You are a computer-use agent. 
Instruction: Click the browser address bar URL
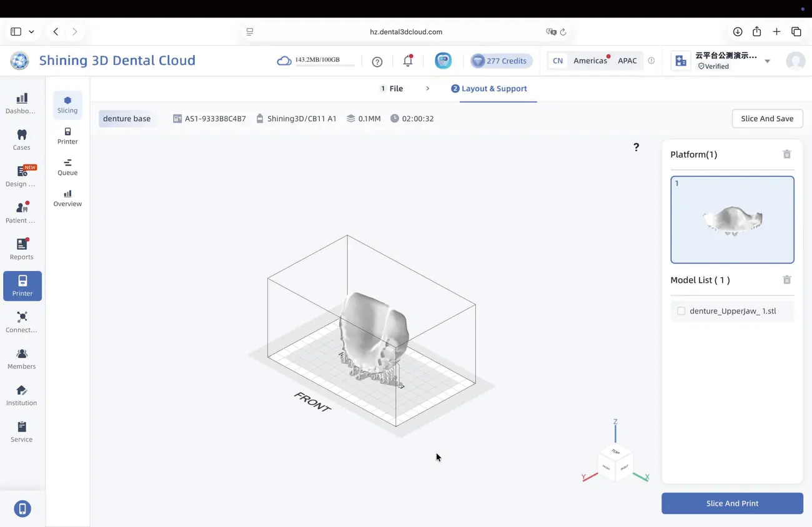tap(406, 32)
